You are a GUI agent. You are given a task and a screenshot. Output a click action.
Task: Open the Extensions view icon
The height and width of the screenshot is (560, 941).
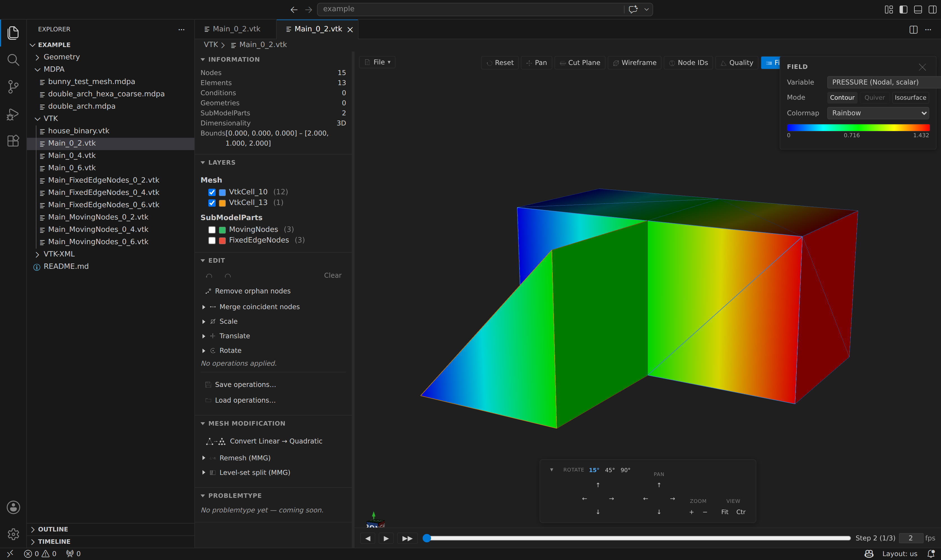pyautogui.click(x=13, y=141)
